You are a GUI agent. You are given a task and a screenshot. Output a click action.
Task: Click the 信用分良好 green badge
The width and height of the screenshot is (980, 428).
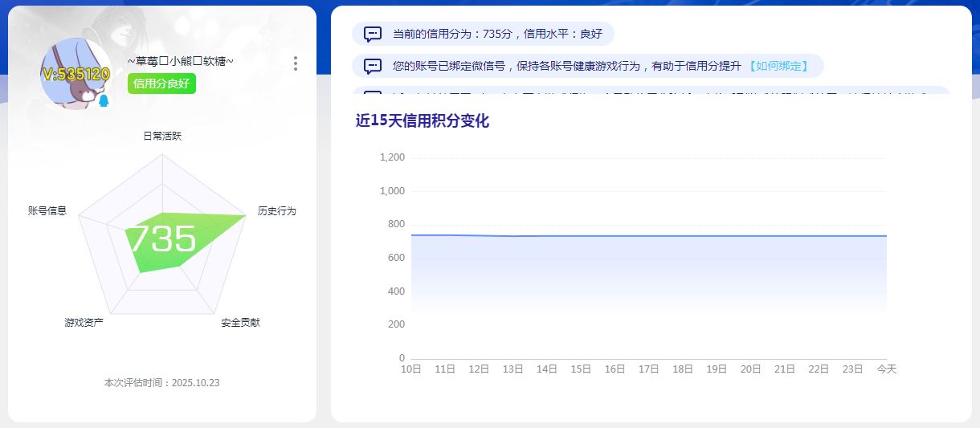[x=161, y=84]
